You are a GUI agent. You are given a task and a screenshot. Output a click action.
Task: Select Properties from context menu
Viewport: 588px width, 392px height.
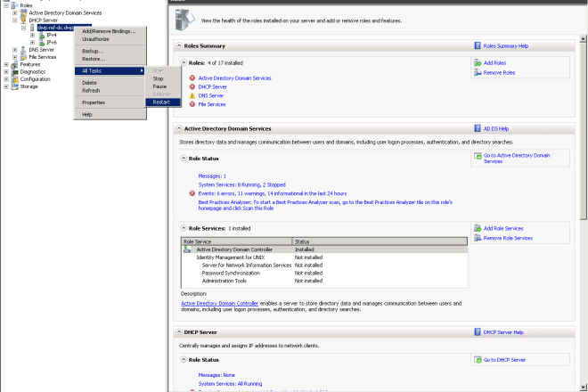coord(110,102)
